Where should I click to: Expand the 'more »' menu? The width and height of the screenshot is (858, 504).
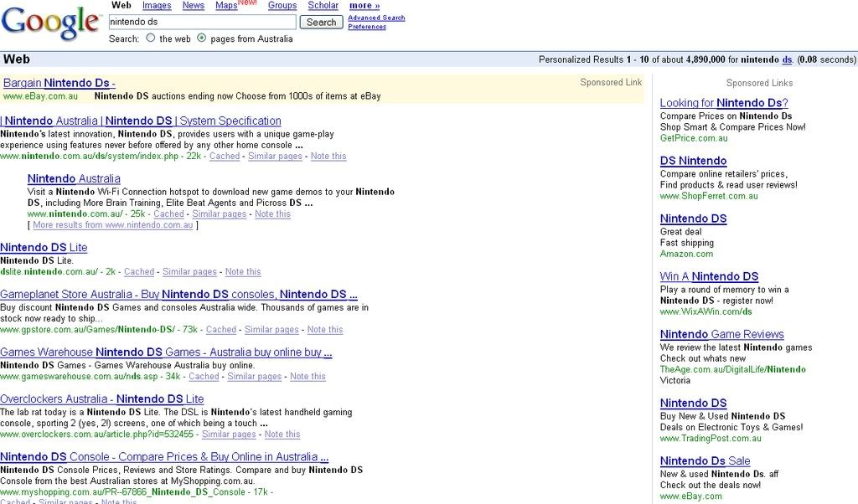(364, 6)
